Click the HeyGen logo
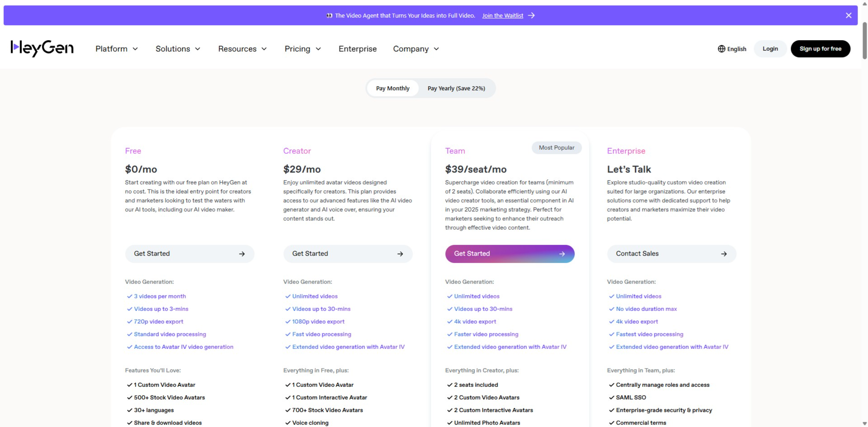The height and width of the screenshot is (427, 868). pos(42,48)
